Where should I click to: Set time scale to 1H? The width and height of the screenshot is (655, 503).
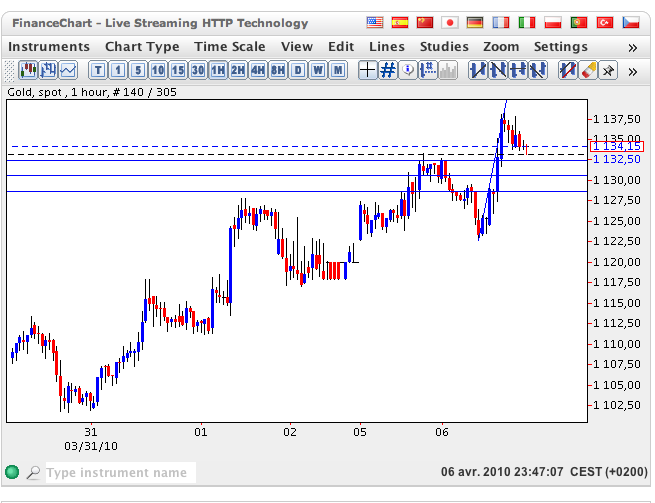tap(218, 69)
